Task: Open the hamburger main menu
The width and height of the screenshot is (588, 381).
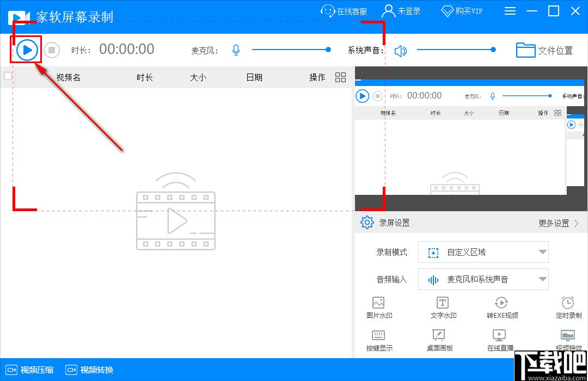Action: pyautogui.click(x=510, y=11)
